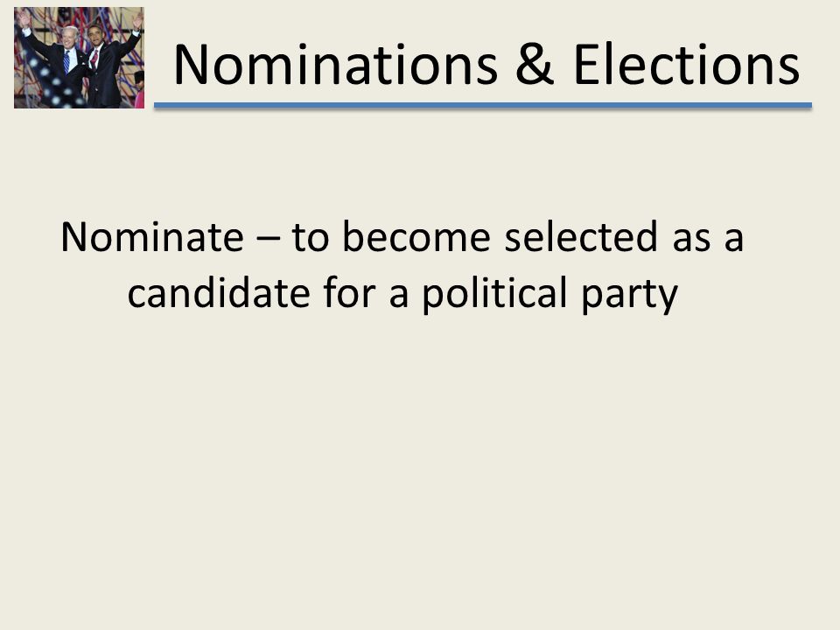Click the word "to" after the dash
Screen dimensions: 840x630
(310, 238)
